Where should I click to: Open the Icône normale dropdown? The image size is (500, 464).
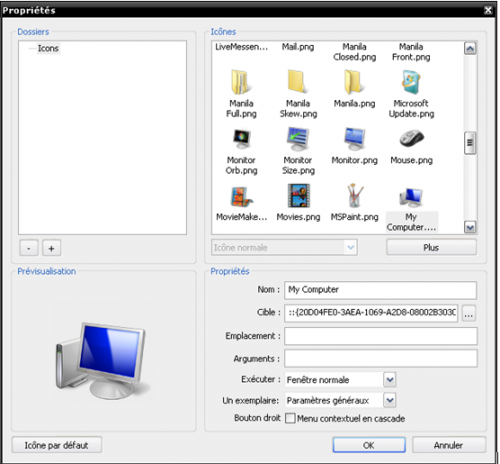point(284,248)
